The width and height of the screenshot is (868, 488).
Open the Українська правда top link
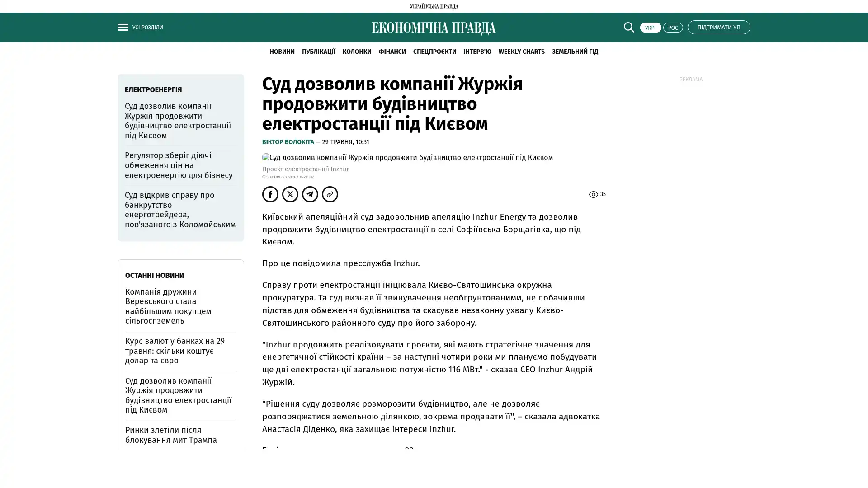coord(434,6)
